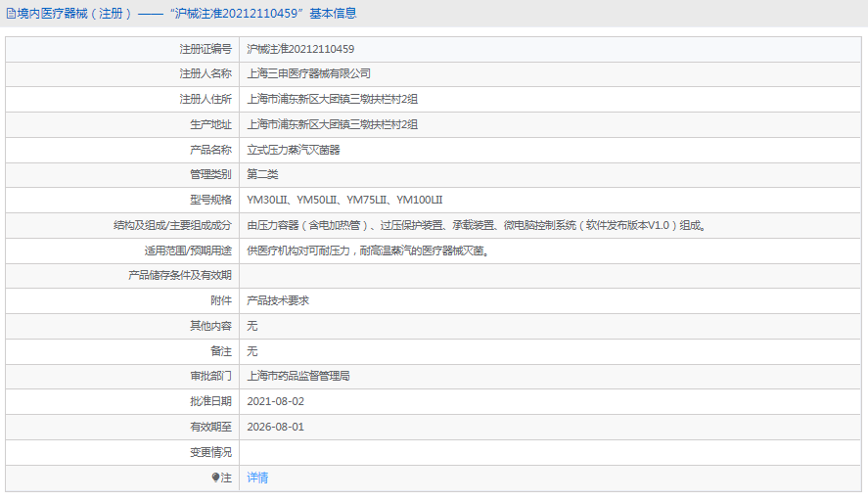
Task: Click the 第二类 management category value
Action: [x=262, y=174]
